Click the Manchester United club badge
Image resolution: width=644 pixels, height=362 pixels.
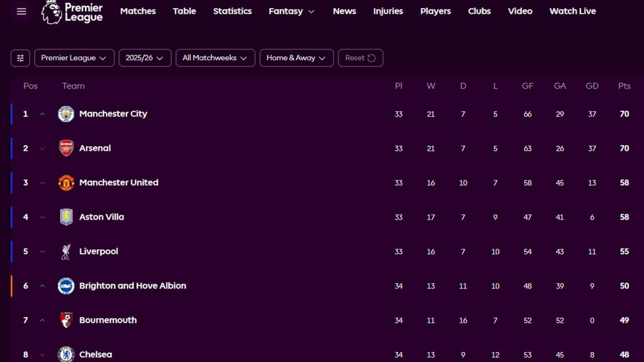(x=66, y=183)
